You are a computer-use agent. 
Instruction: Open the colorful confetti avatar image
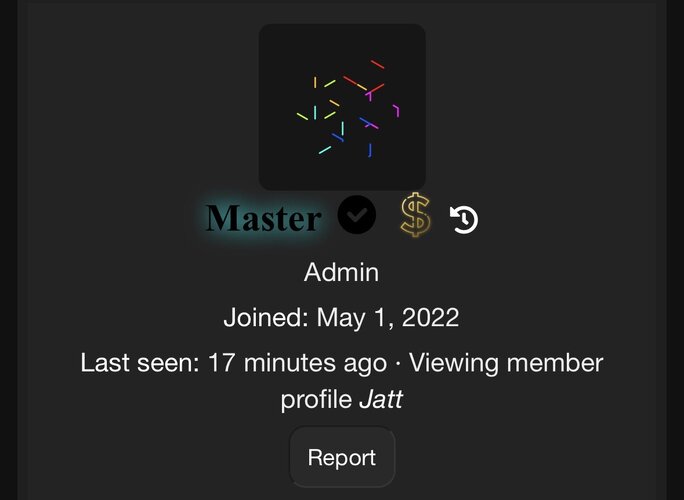coord(342,107)
